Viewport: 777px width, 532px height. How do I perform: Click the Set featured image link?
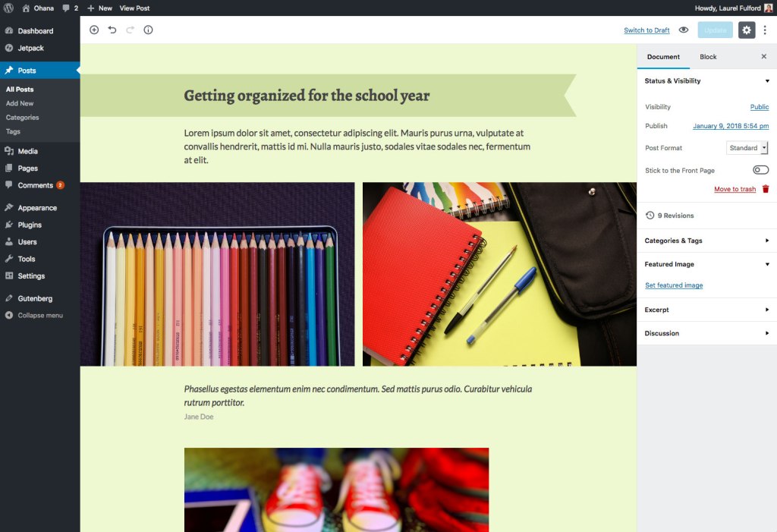tap(674, 285)
